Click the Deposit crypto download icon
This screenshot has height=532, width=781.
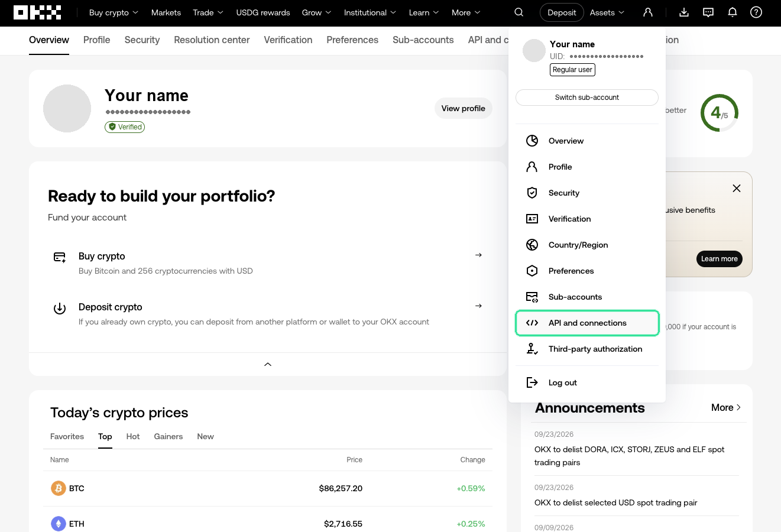[x=60, y=308]
